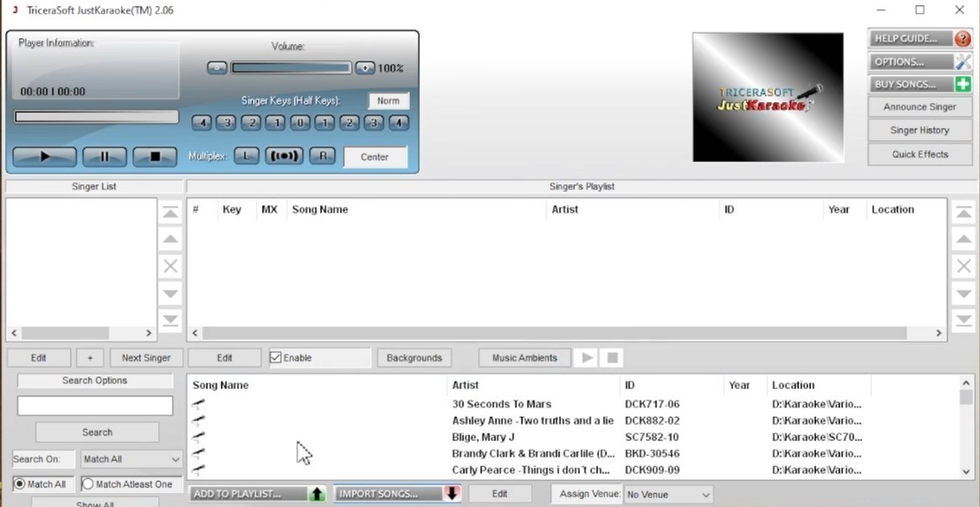This screenshot has height=507, width=980.
Task: Lower singer key by 4 half keys
Action: click(201, 122)
